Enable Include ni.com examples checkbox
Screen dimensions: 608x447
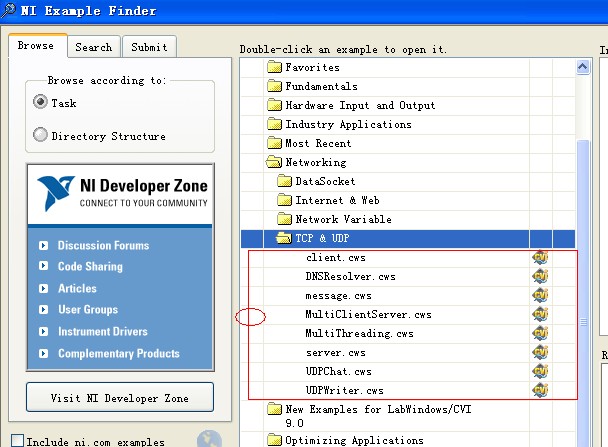coord(17,441)
